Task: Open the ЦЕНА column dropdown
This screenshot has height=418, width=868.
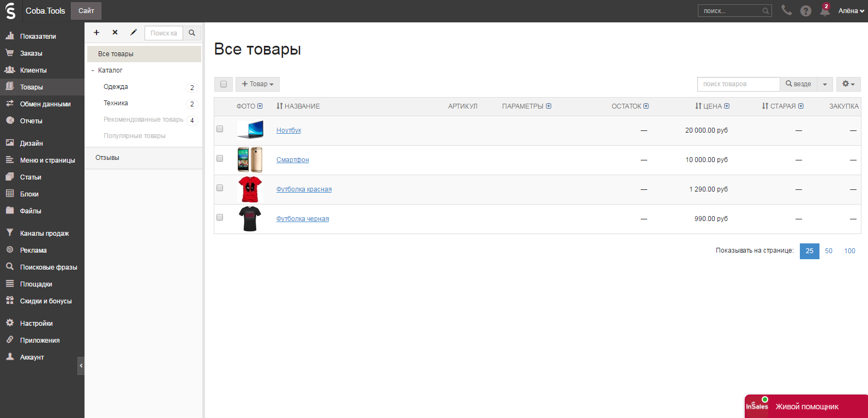Action: 727,106
